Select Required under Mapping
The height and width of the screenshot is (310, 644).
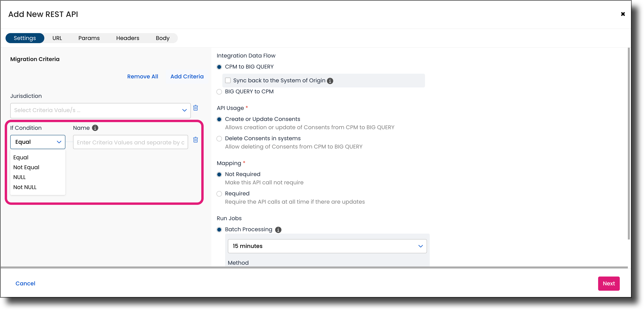[219, 194]
